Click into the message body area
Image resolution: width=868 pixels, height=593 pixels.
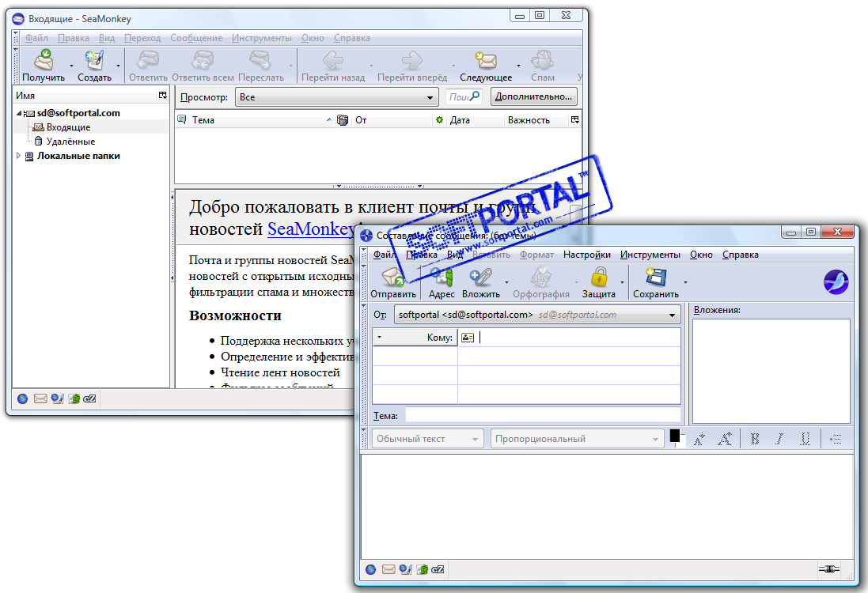(x=607, y=506)
